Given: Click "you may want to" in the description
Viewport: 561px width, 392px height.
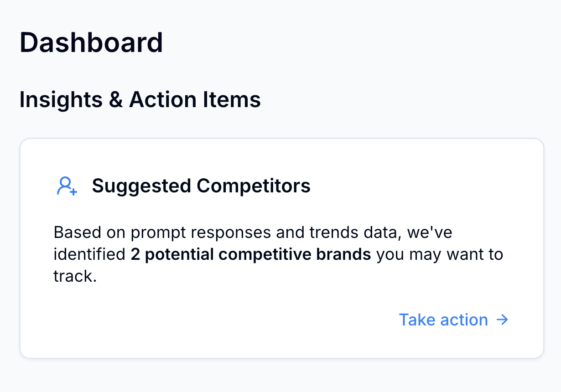Looking at the screenshot, I should (440, 254).
